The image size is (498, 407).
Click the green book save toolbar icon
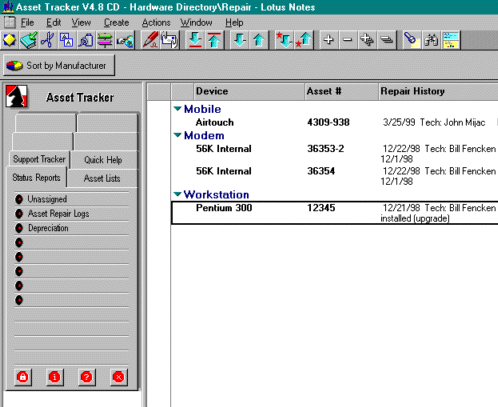pyautogui.click(x=28, y=40)
